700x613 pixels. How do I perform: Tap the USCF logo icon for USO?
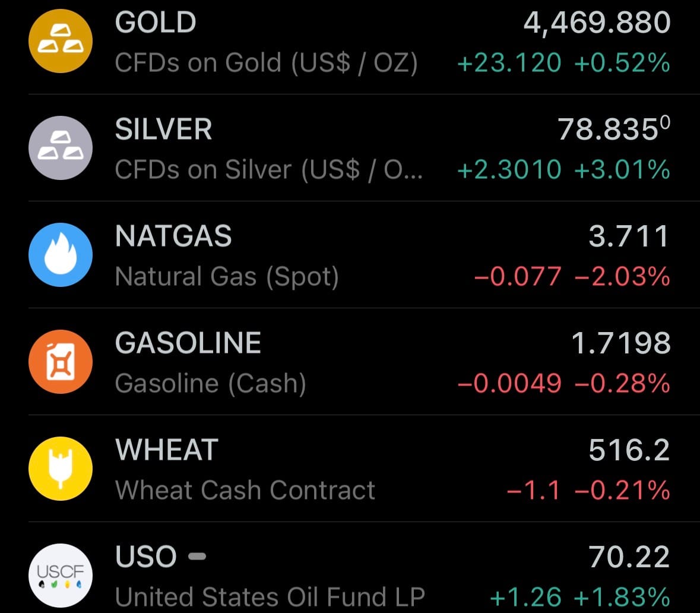coord(61,575)
